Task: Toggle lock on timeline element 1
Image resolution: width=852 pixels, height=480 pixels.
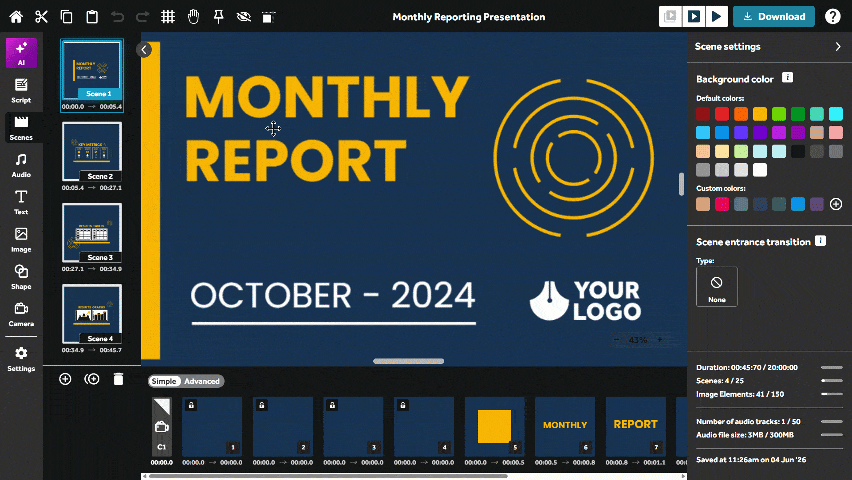Action: (191, 405)
